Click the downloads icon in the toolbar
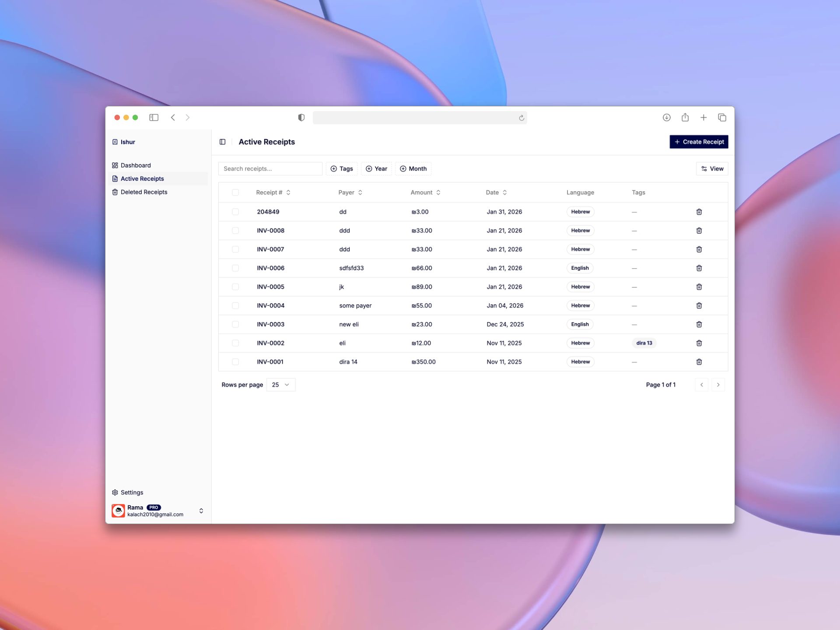The width and height of the screenshot is (840, 630). (667, 117)
